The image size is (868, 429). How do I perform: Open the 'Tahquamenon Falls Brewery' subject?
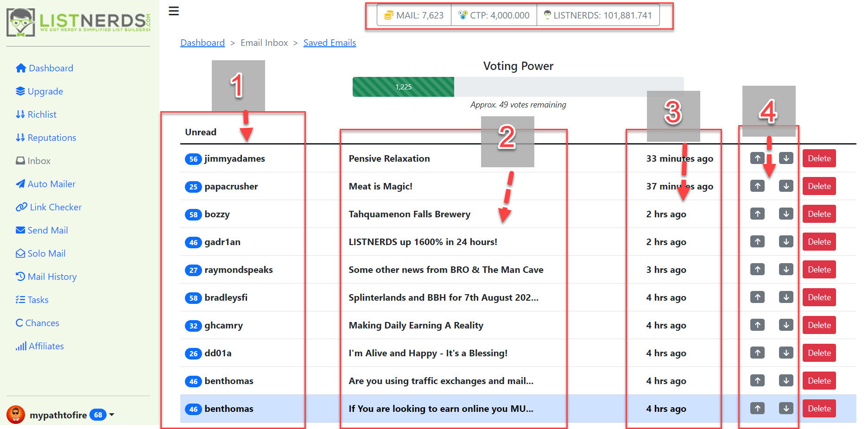tap(410, 214)
